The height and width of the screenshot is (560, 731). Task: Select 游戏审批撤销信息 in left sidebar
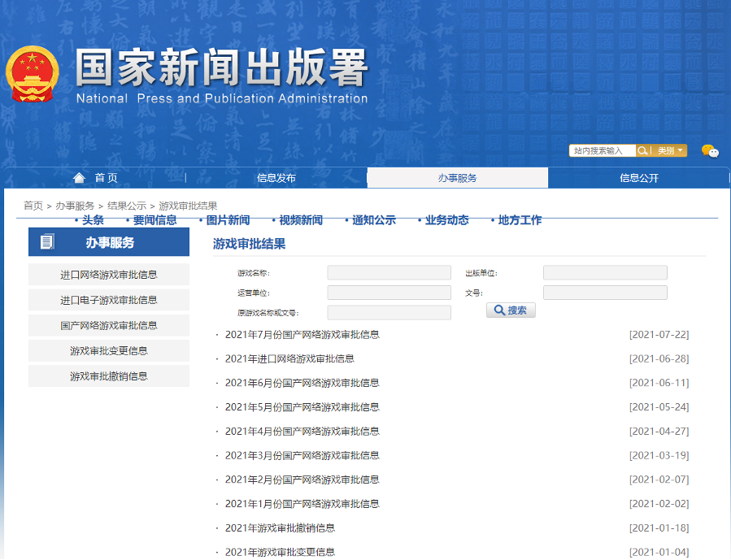pos(109,376)
